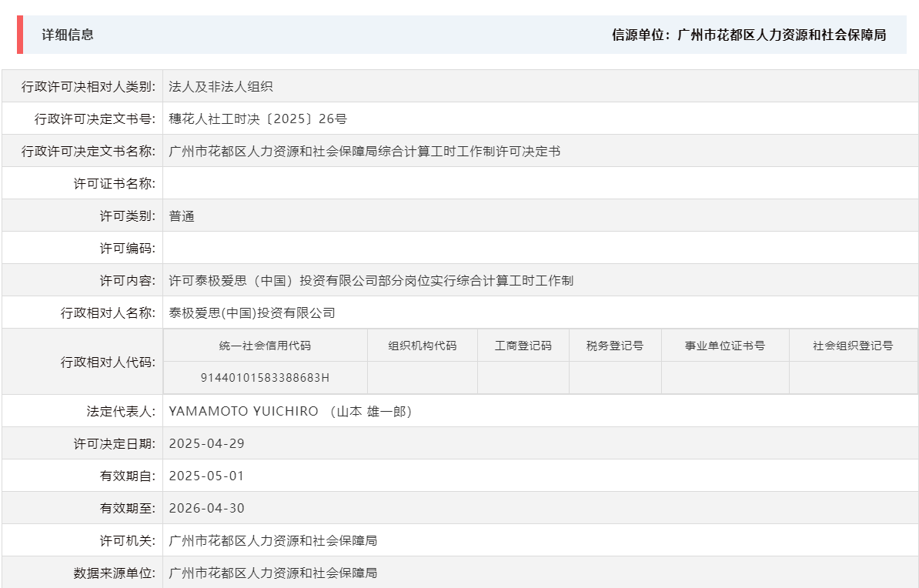
Task: 点击表头「税务登记号」
Action: (x=613, y=346)
